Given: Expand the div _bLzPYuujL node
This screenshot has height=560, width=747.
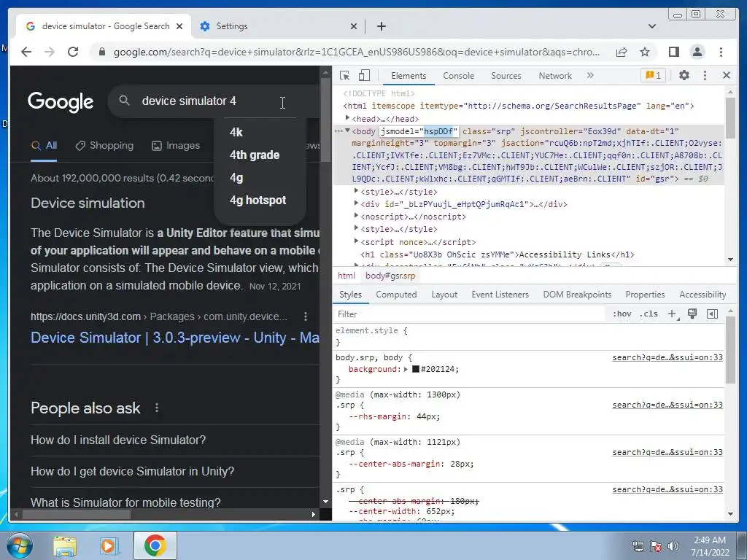Looking at the screenshot, I should (x=356, y=203).
